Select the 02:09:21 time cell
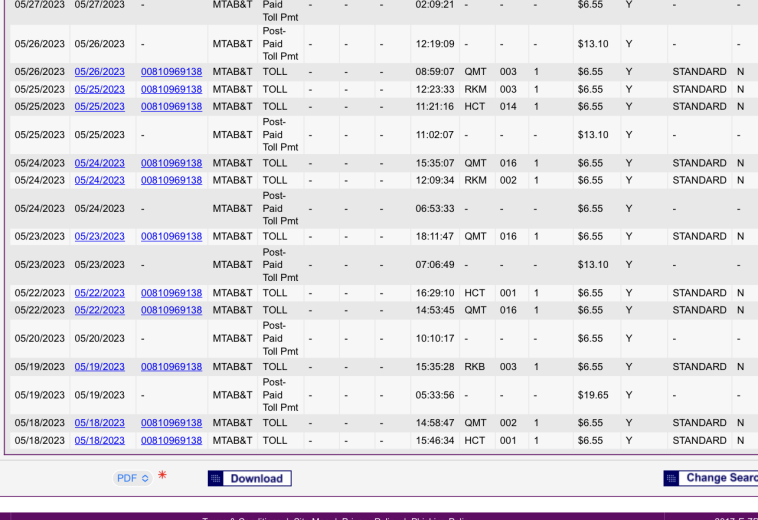 tap(435, 5)
